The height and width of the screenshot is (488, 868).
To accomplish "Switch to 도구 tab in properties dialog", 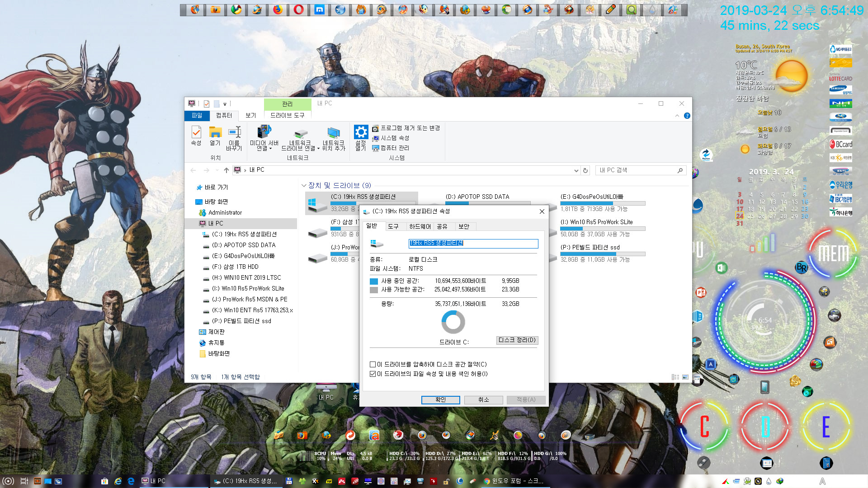I will 393,227.
